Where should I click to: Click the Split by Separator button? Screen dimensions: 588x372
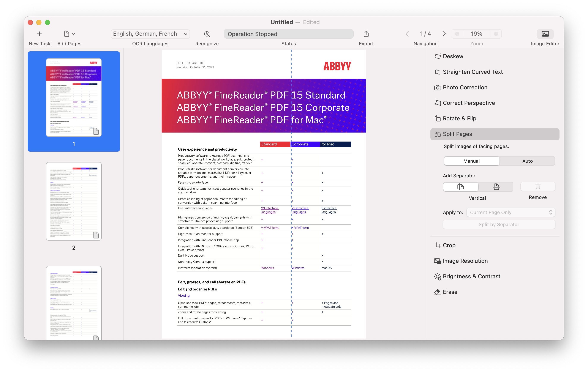click(498, 224)
